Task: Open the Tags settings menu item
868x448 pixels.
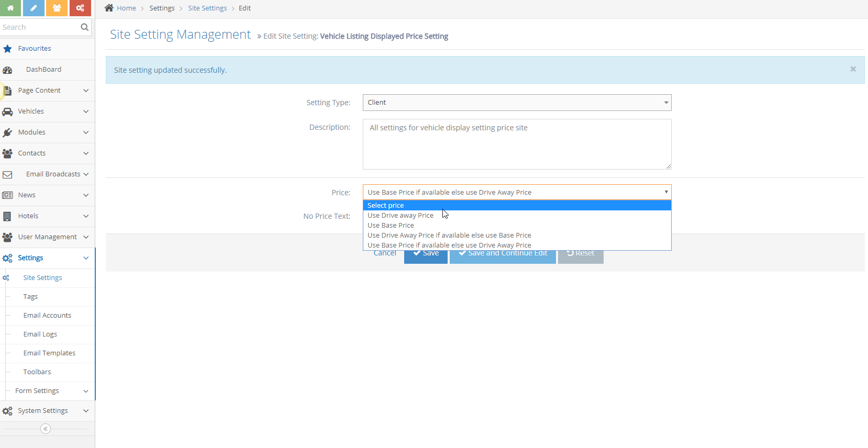Action: (30, 297)
